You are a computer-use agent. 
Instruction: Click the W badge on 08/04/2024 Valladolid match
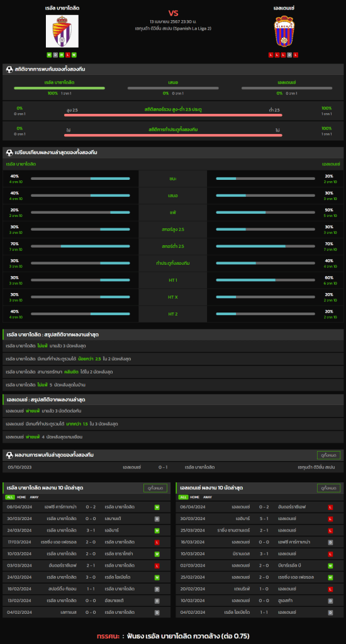157,508
